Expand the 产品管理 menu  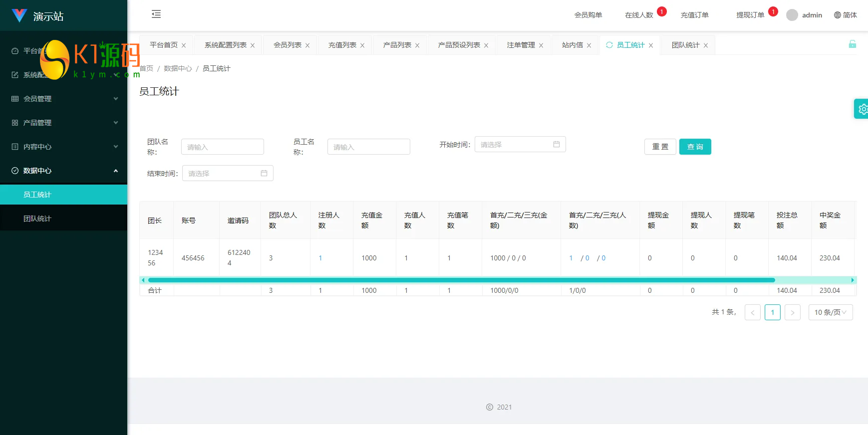tap(64, 123)
